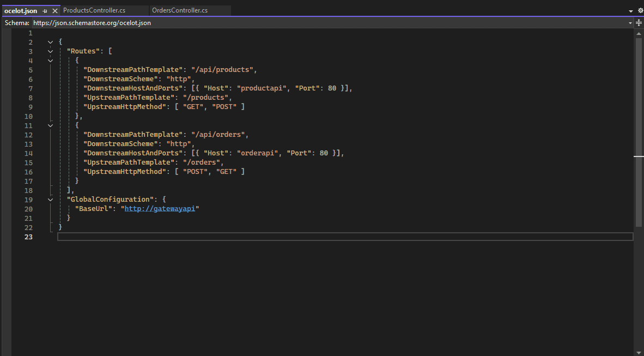The image size is (644, 356).
Task: Click Port value 80 on line 14
Action: point(324,153)
